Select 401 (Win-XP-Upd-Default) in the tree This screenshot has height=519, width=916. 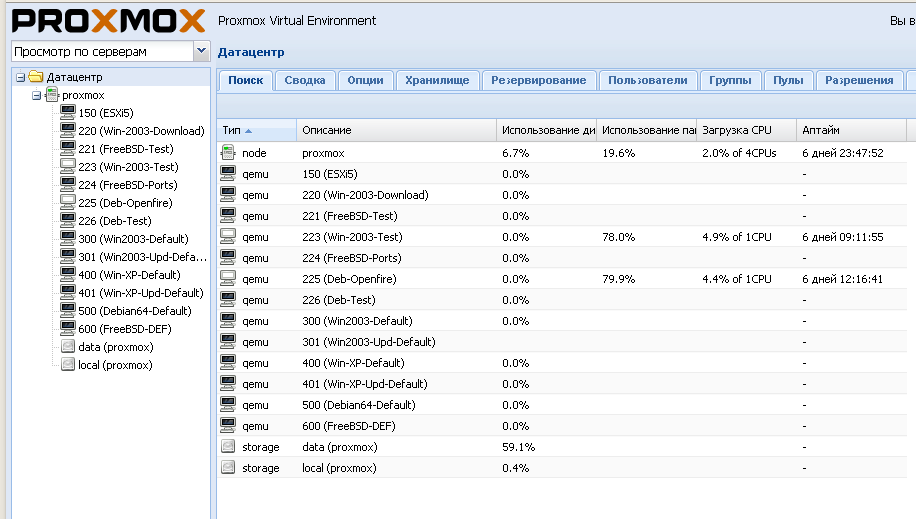point(141,293)
